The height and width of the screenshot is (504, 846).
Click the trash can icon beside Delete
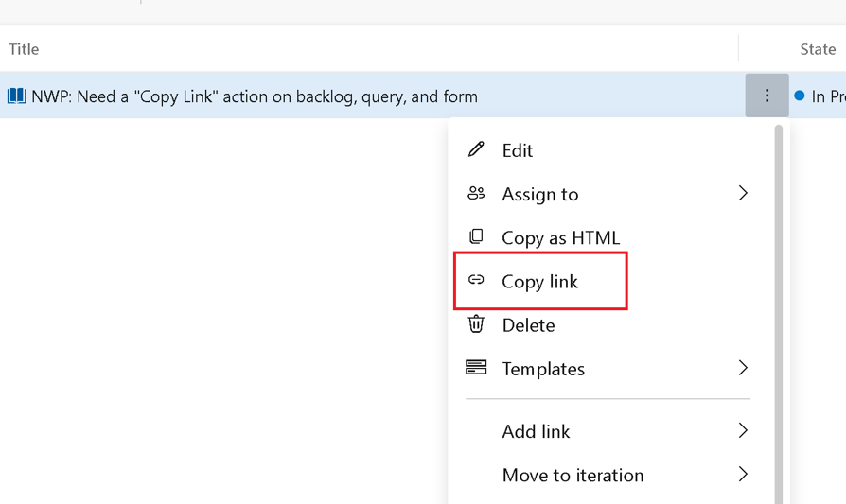pos(476,324)
